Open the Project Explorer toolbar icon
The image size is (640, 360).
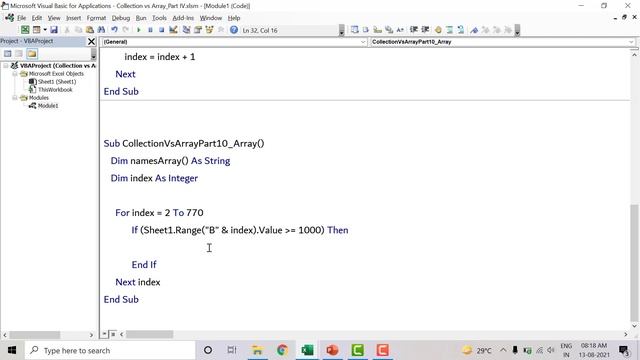click(187, 30)
